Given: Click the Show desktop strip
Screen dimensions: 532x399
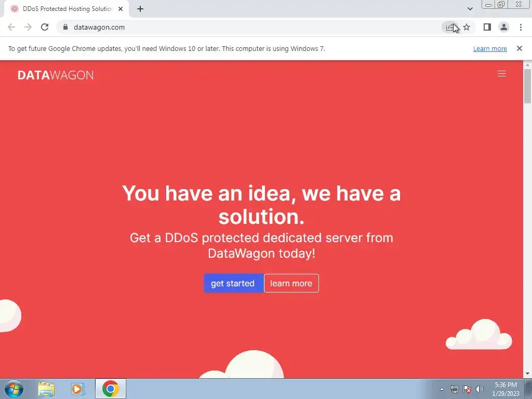Looking at the screenshot, I should click(x=528, y=389).
